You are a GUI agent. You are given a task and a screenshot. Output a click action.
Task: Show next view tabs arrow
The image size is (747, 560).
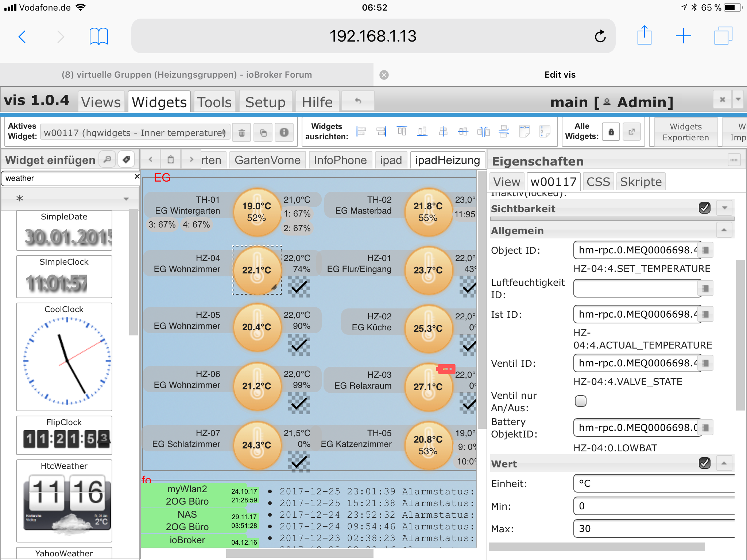pyautogui.click(x=191, y=160)
